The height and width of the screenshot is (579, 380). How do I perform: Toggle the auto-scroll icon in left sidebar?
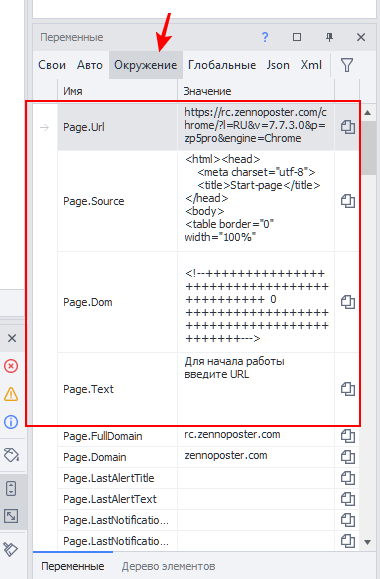[11, 489]
